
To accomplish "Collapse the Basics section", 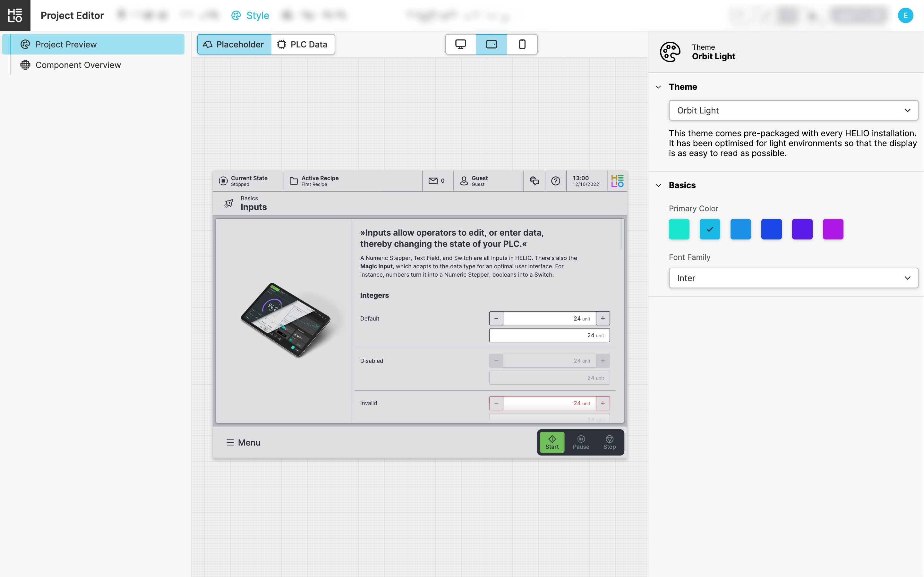I will pos(658,186).
